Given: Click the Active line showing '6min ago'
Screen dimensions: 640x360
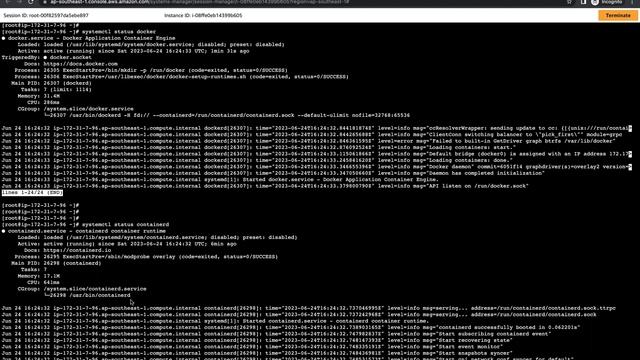Looking at the screenshot, I should tap(127, 244).
